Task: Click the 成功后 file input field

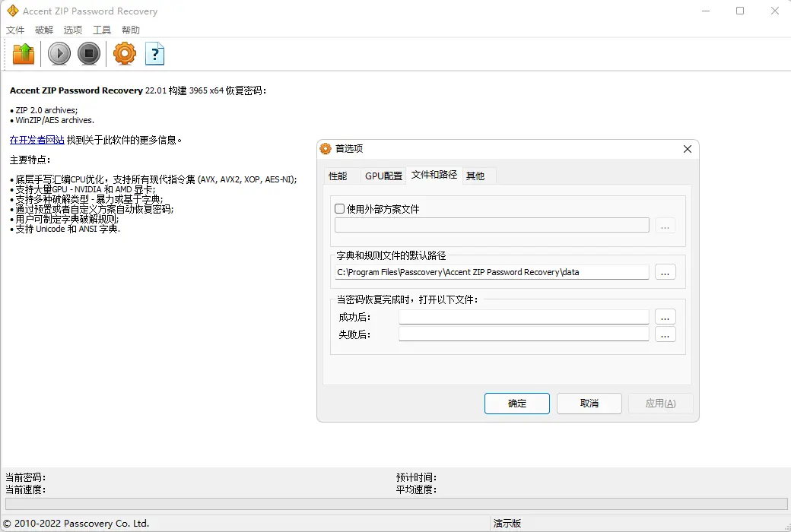Action: pyautogui.click(x=523, y=317)
